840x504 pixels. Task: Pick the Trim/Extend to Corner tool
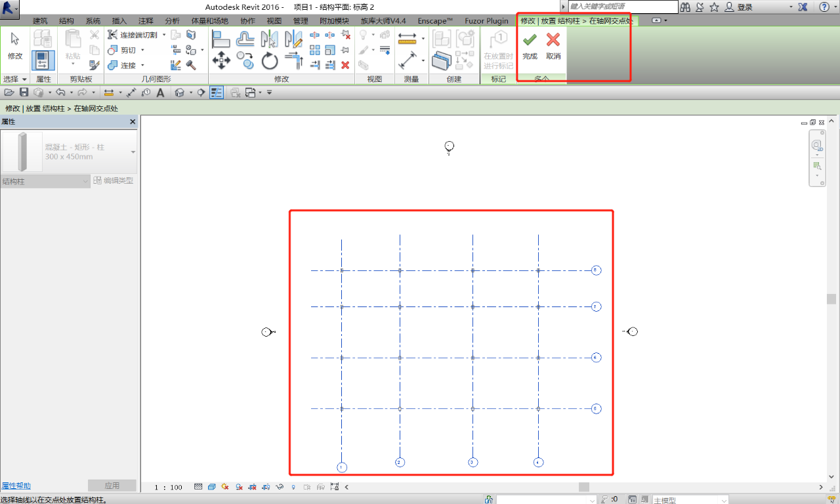(293, 61)
